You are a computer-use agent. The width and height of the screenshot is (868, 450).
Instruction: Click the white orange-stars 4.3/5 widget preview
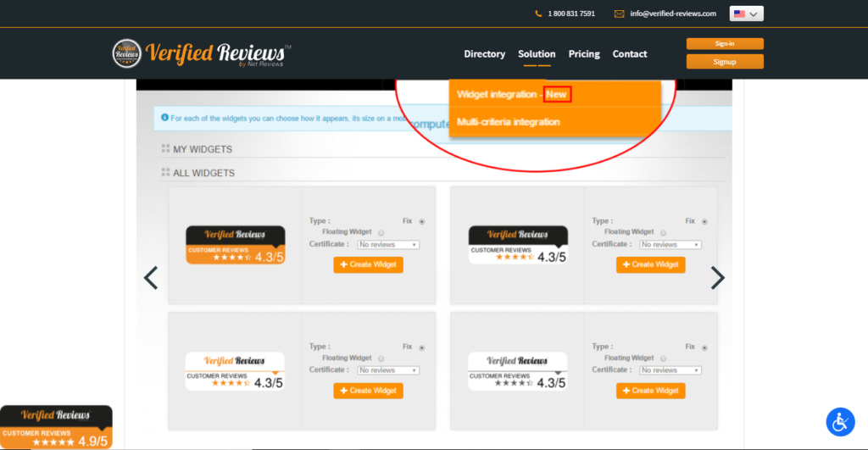(235, 371)
